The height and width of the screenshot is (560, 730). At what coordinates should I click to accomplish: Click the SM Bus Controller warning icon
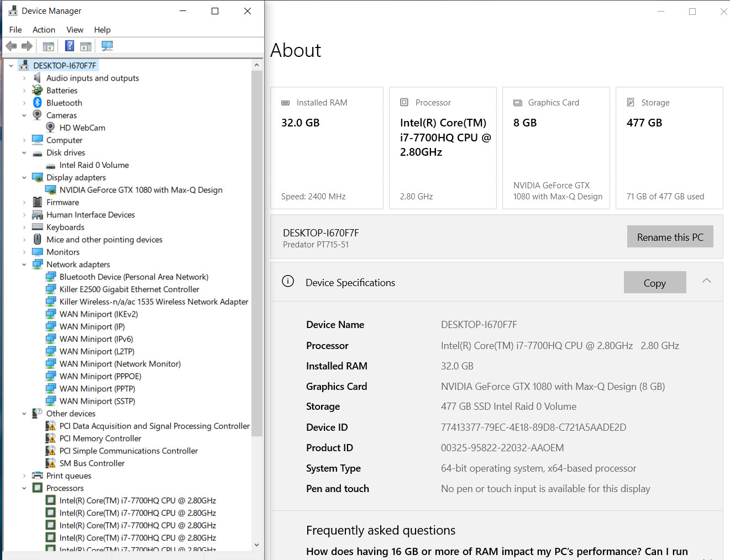[50, 463]
